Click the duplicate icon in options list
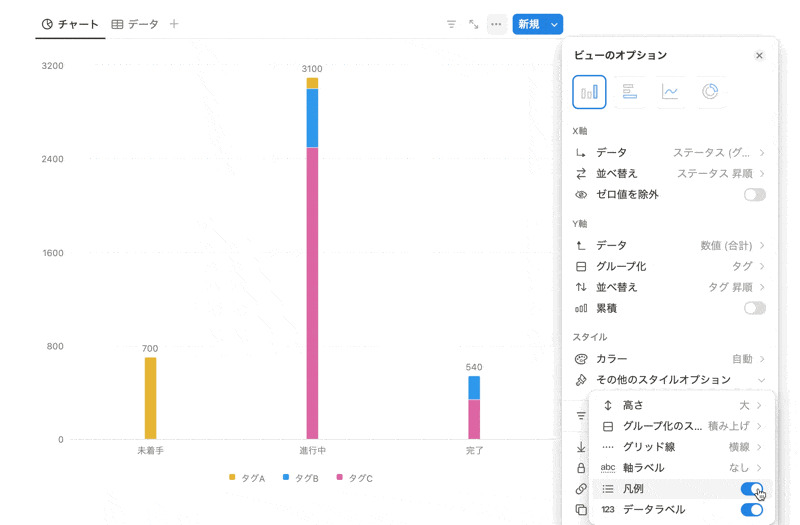800x525 pixels. 581,510
